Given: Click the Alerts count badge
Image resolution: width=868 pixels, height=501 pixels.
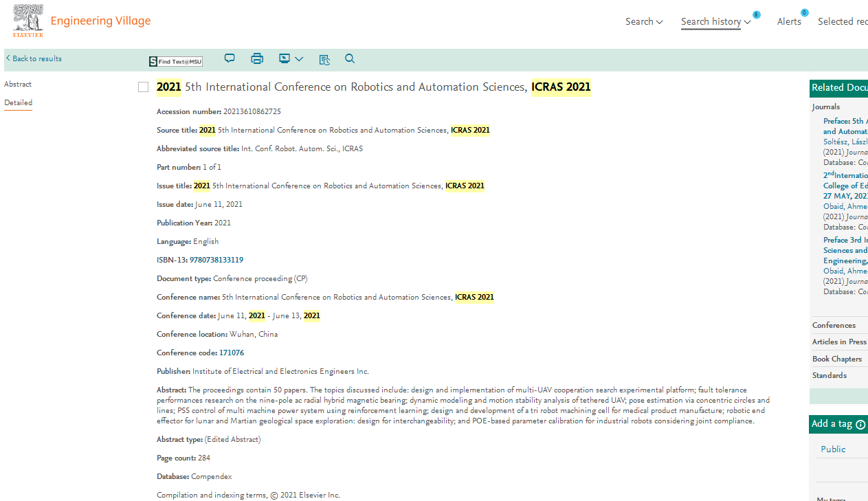Looking at the screenshot, I should pos(804,12).
